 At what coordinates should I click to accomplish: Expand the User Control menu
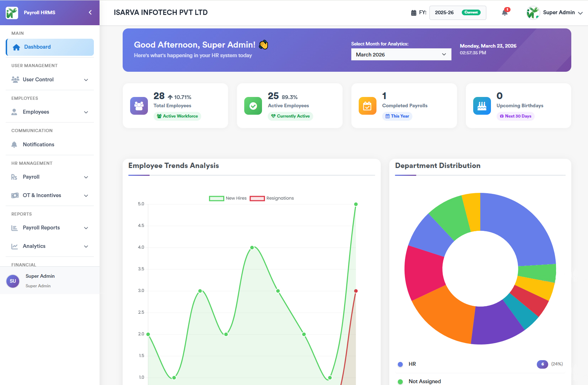click(50, 80)
